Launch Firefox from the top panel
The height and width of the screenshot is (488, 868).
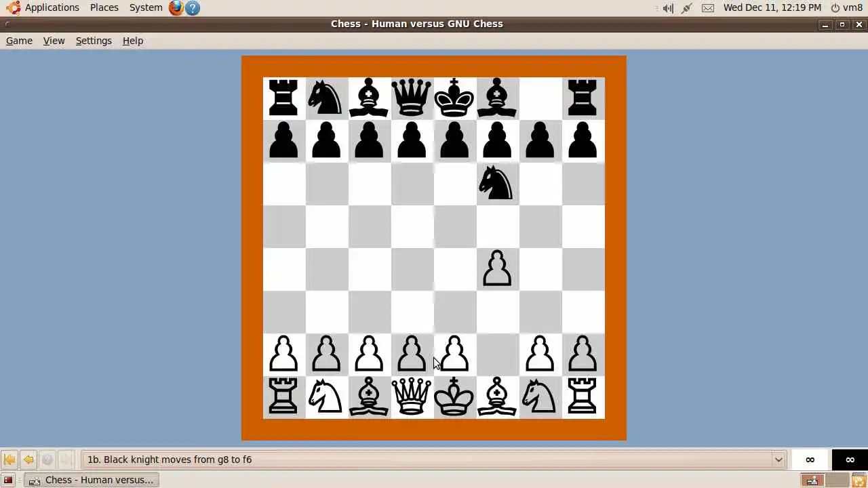coord(176,8)
